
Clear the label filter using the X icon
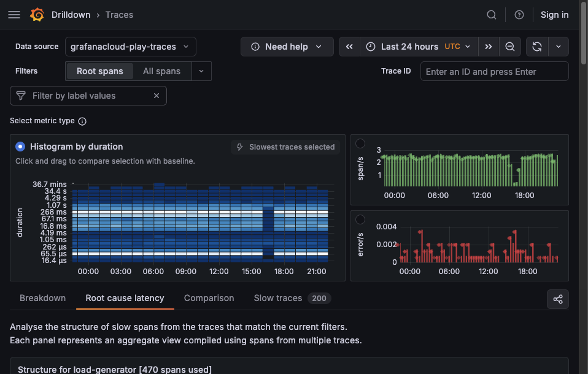coord(157,95)
